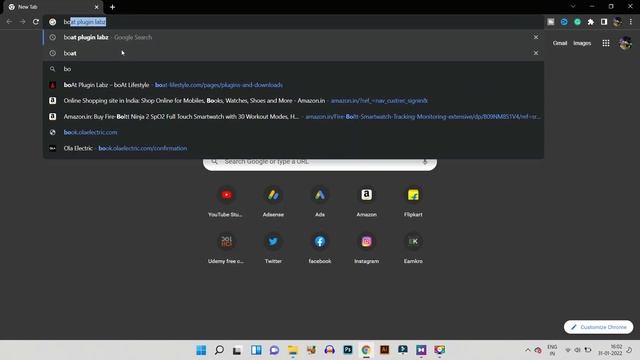Open the Chrome side panel icon
The image size is (640, 360).
pos(604,22)
